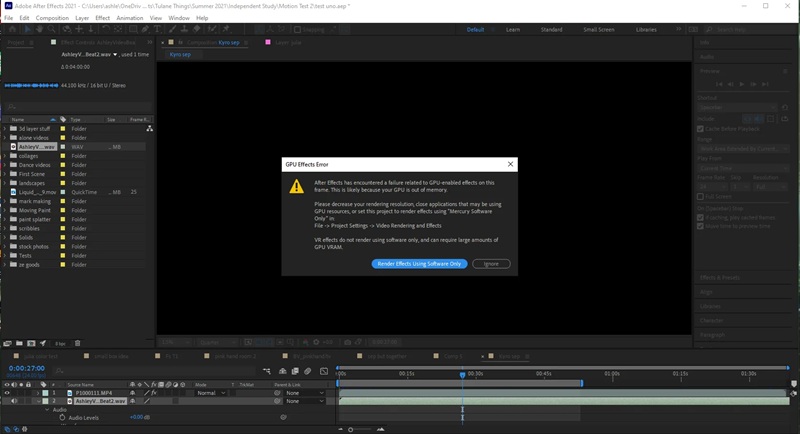Select the Rotation tool in toolbar
This screenshot has width=800, height=434.
pos(106,29)
